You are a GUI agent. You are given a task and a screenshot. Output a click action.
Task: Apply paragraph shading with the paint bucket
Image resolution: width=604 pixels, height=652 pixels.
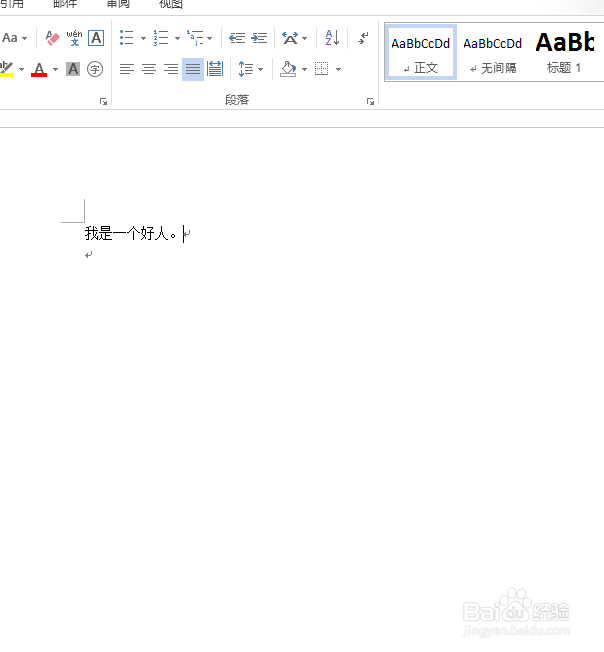coord(288,69)
